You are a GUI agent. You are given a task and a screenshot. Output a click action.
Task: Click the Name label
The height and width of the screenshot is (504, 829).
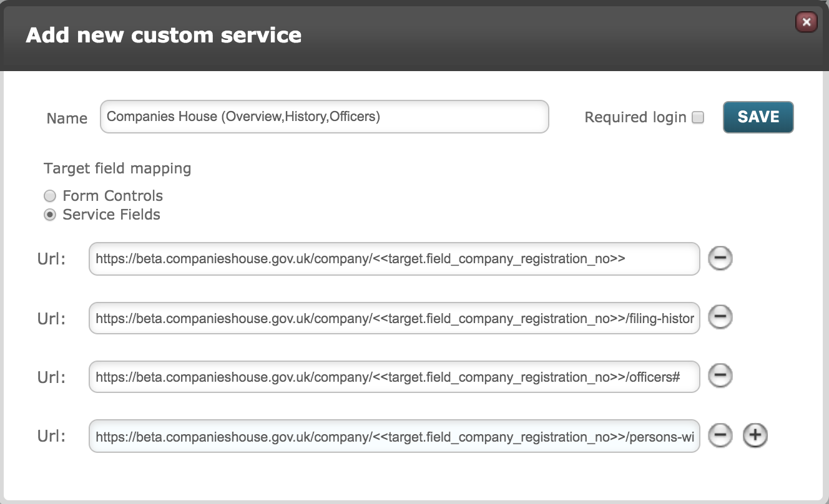pyautogui.click(x=67, y=119)
